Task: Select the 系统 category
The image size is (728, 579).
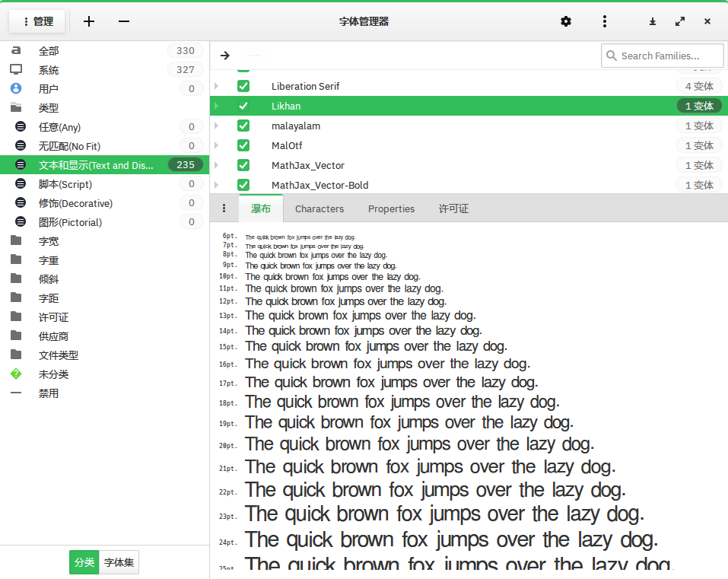Action: tap(104, 70)
